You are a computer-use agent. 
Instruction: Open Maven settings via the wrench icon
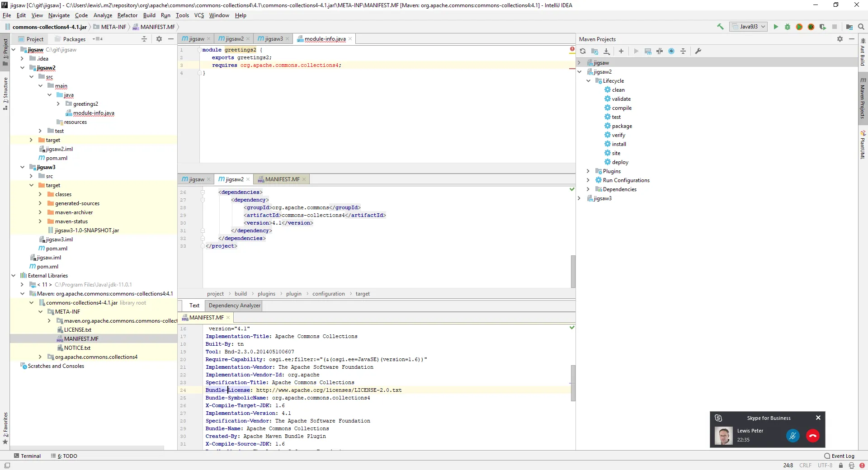point(698,51)
